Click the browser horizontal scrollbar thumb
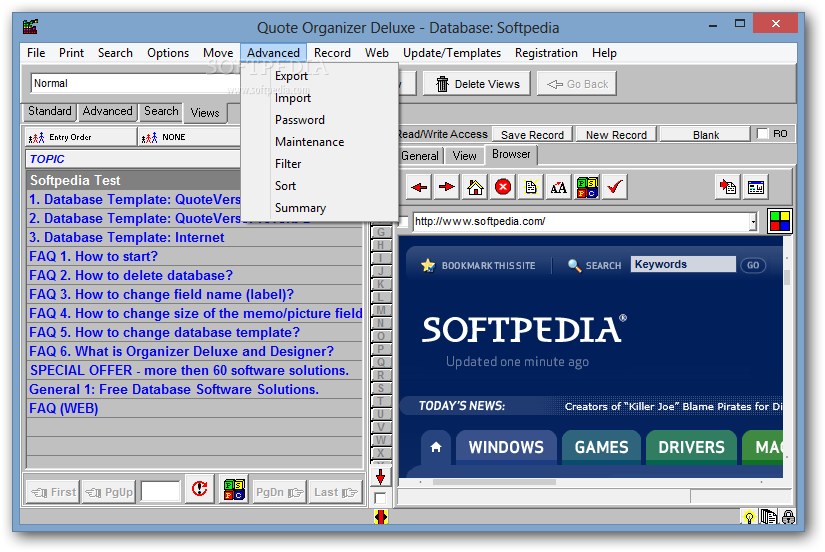Viewport: 825px width, 552px height. coord(494,482)
